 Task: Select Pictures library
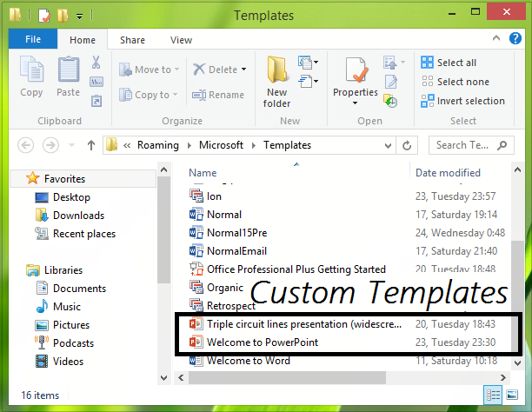click(62, 325)
